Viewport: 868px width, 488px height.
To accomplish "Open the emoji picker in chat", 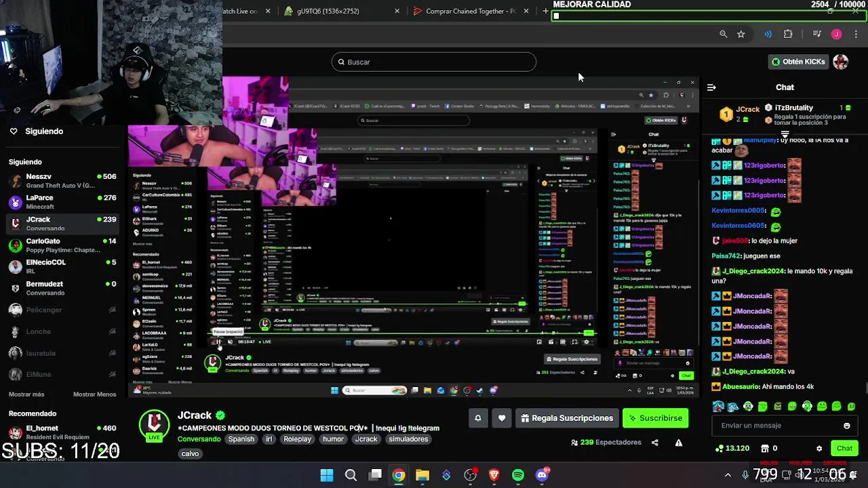I will [846, 426].
